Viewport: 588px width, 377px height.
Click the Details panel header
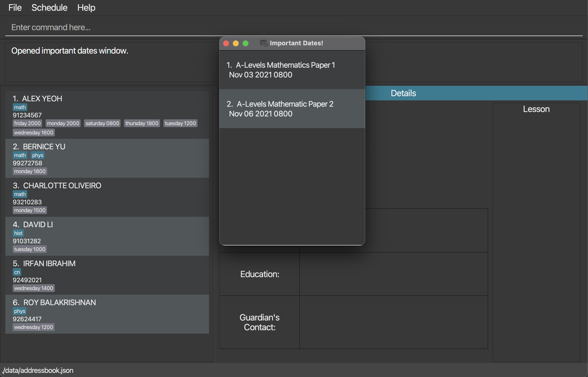tap(403, 93)
